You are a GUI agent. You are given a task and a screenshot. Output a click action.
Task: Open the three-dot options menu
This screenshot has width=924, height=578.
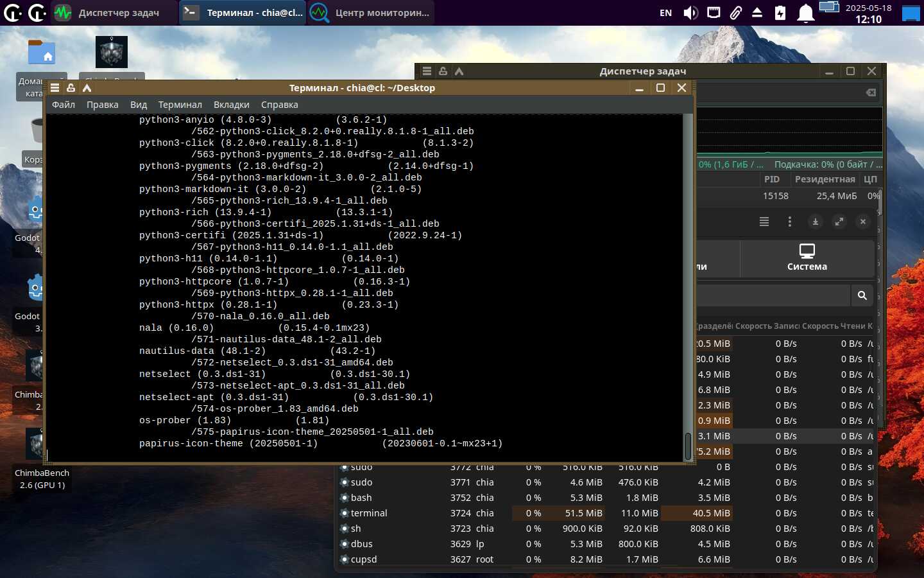[x=789, y=222]
